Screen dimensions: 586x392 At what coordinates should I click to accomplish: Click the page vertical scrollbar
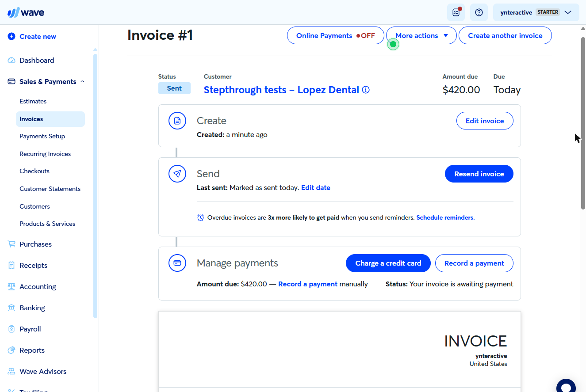pos(583,123)
